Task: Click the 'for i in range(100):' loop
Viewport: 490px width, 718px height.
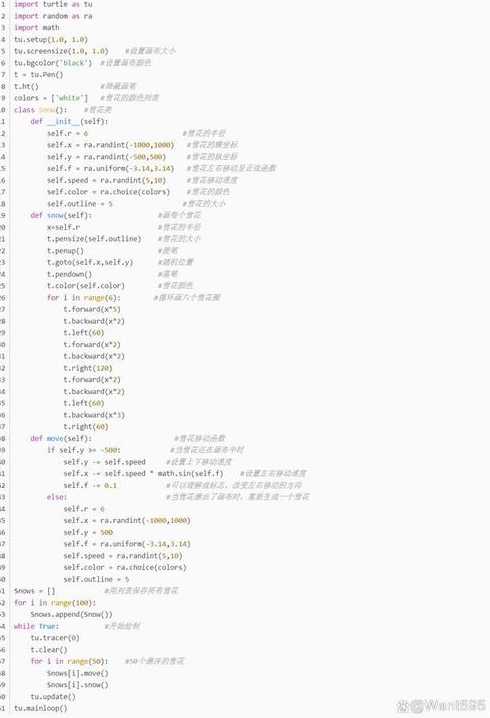Action: pyautogui.click(x=55, y=603)
